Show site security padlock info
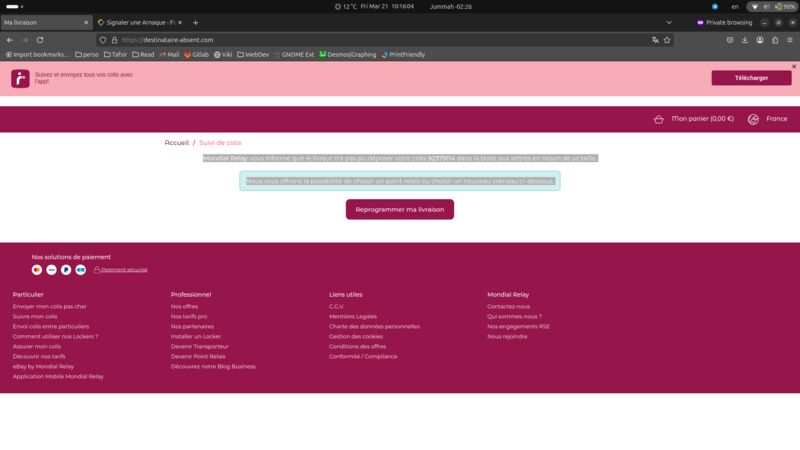800x450 pixels. [x=114, y=40]
